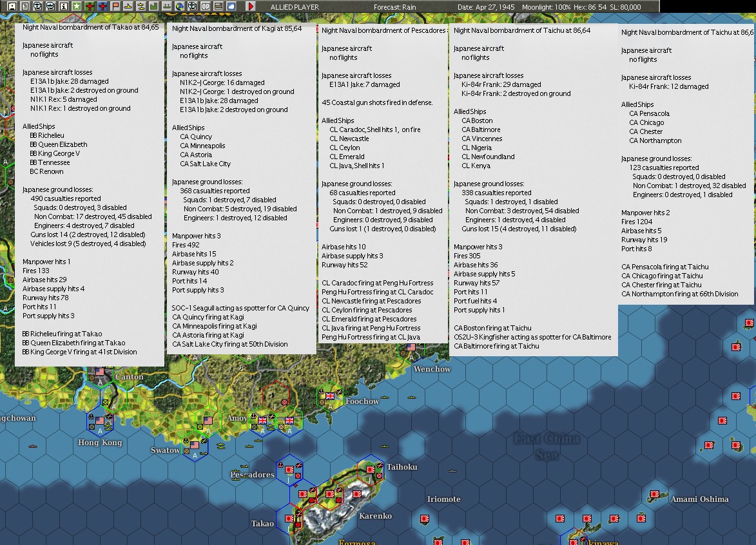Click the red play arrow end-turn icon

point(251,6)
